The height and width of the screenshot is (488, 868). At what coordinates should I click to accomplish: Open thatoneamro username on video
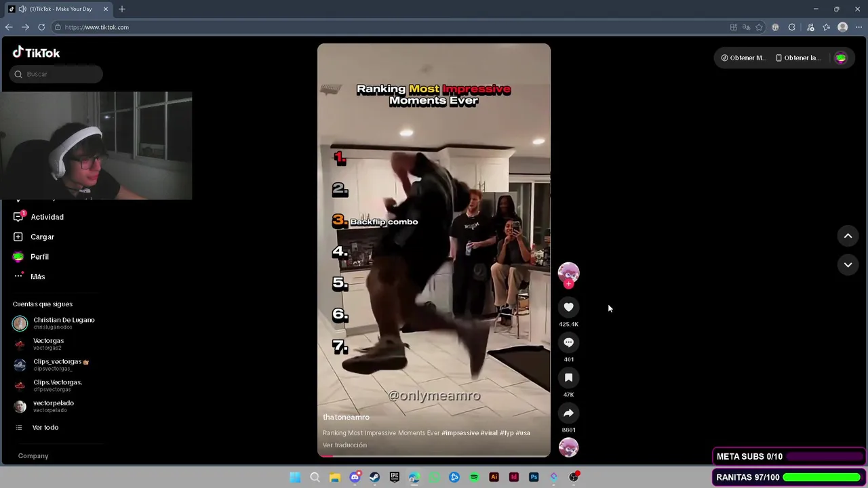tap(346, 417)
